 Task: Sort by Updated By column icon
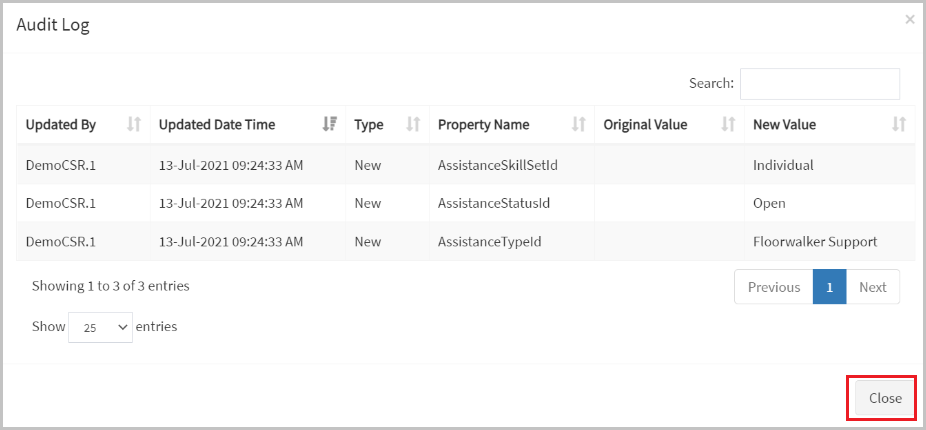click(134, 125)
